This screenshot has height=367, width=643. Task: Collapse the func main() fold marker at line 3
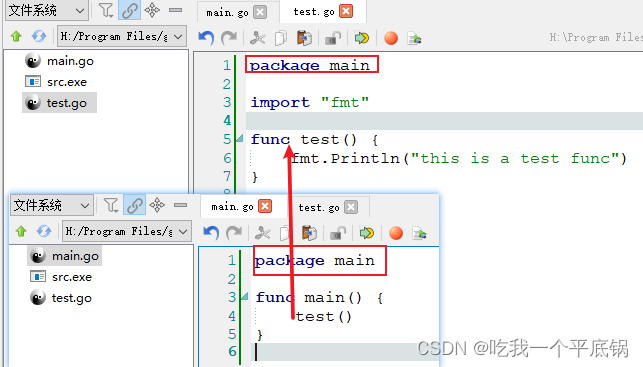tap(245, 296)
